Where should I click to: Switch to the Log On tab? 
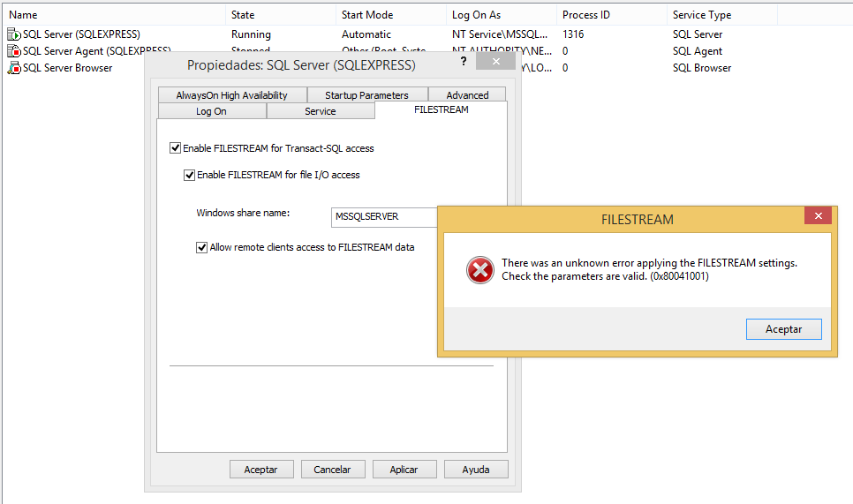coord(212,111)
